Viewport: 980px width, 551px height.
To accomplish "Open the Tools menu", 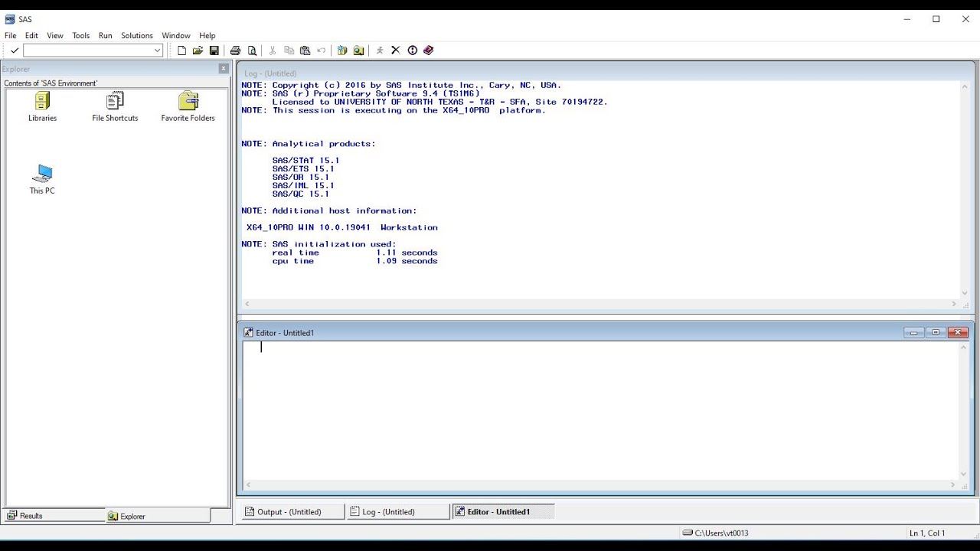I will (x=81, y=35).
